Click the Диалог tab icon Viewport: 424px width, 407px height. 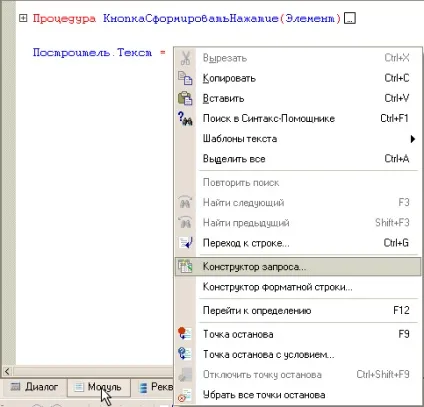point(15,387)
